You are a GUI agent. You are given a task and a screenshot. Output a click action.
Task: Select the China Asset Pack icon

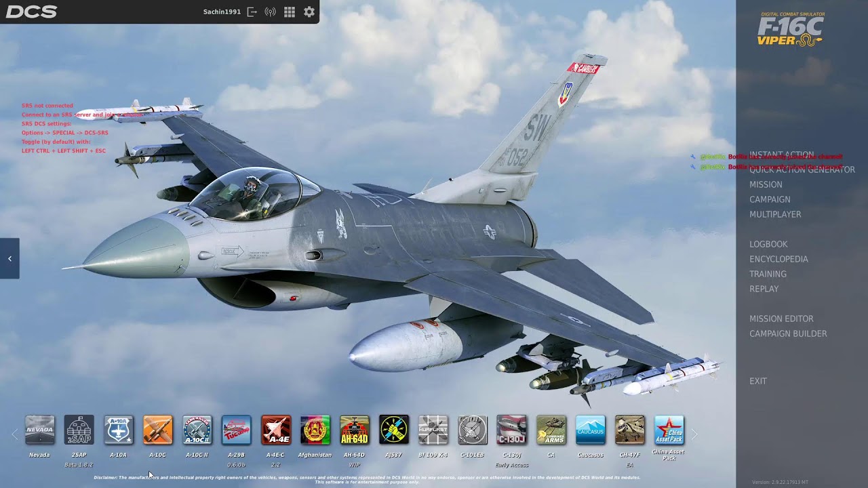669,430
